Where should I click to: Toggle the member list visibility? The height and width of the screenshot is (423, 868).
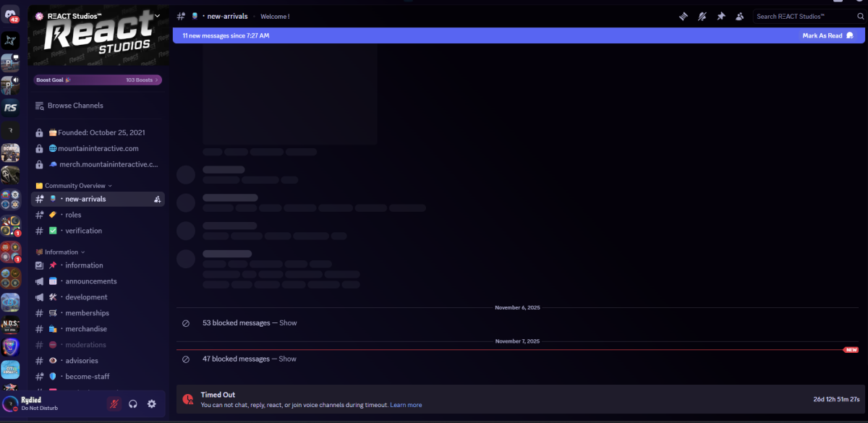pyautogui.click(x=739, y=16)
